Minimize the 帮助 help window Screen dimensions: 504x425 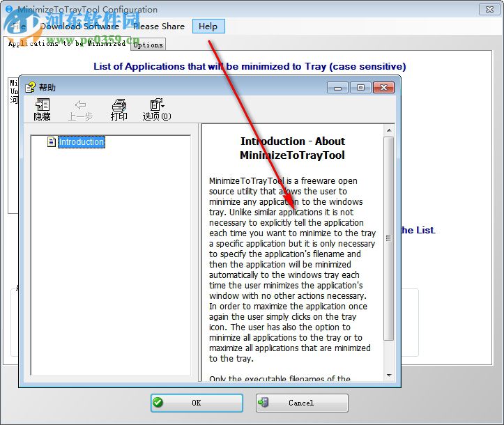(337, 88)
